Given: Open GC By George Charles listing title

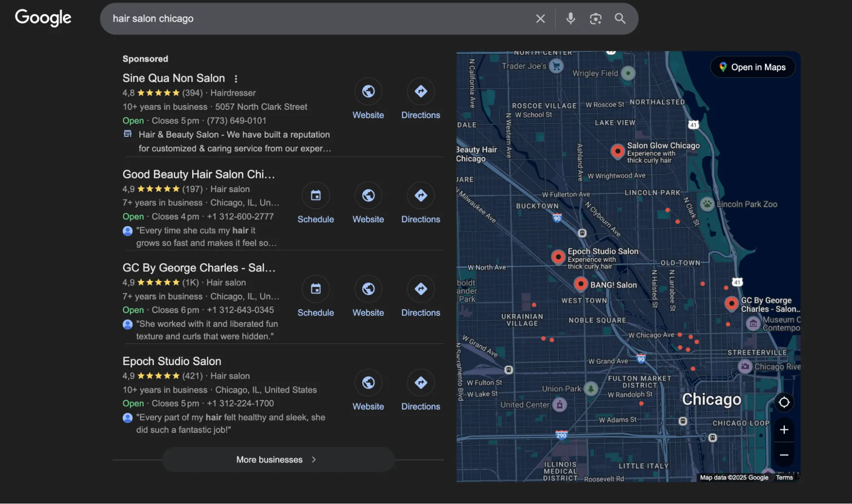Looking at the screenshot, I should (x=199, y=268).
